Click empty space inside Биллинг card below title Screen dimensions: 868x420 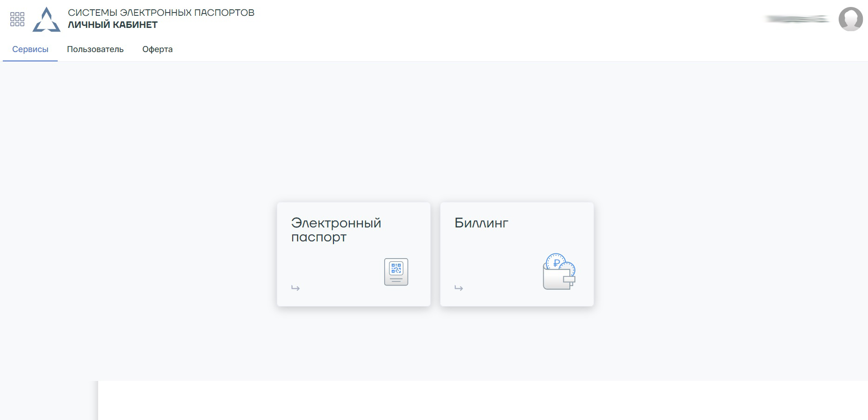[493, 260]
